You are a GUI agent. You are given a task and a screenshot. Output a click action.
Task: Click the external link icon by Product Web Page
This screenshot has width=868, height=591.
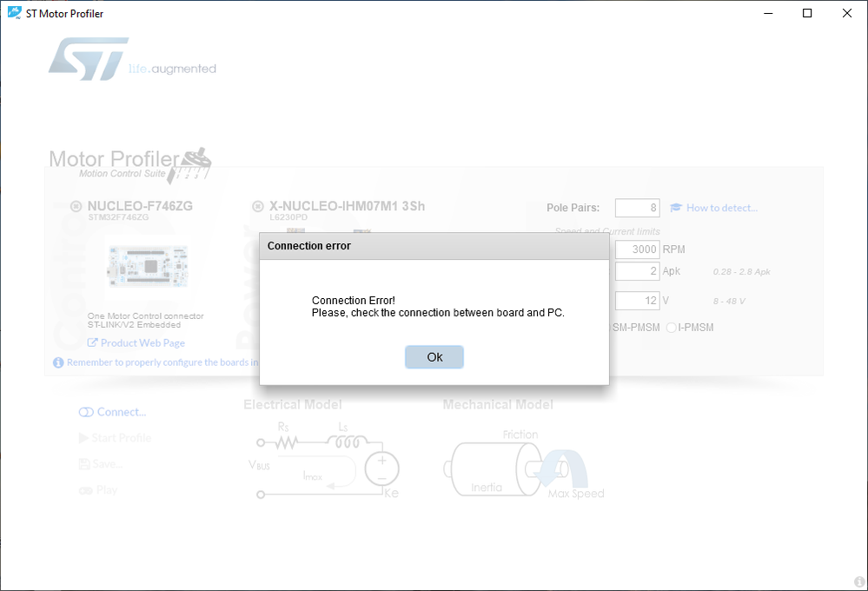coord(92,342)
